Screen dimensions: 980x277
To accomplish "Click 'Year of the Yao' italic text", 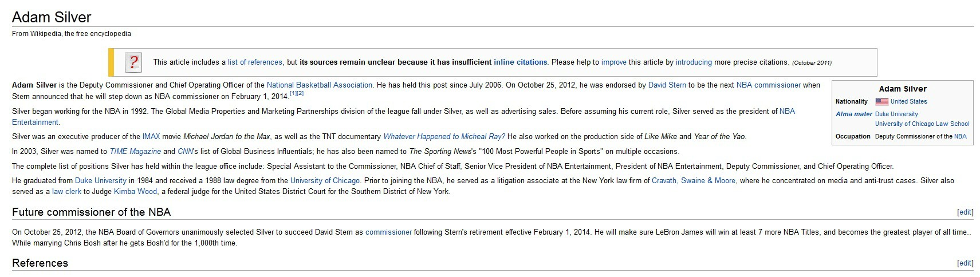I will coord(720,137).
